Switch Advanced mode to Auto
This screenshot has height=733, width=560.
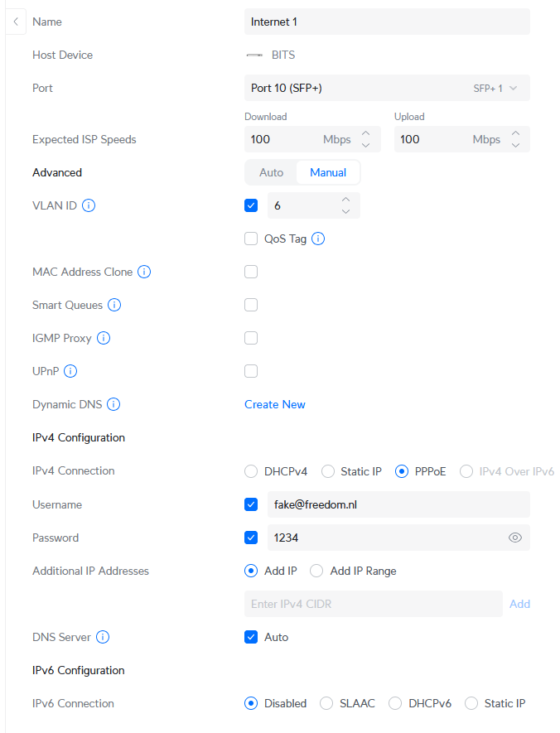click(271, 172)
